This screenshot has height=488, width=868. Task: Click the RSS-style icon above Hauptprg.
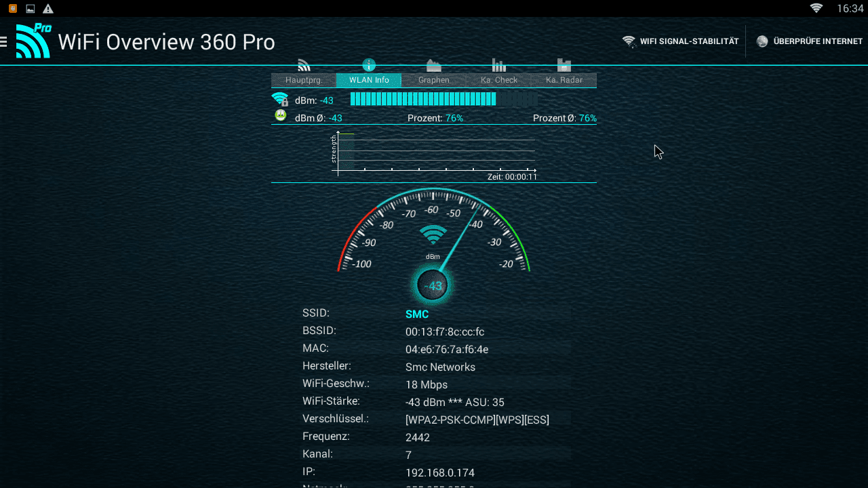click(x=304, y=66)
